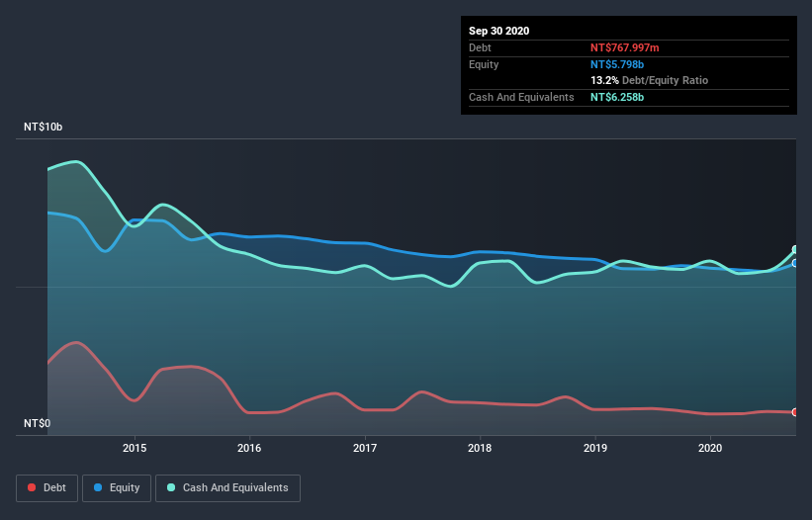812x520 pixels.
Task: Click the 2018 x-axis label
Action: point(480,448)
